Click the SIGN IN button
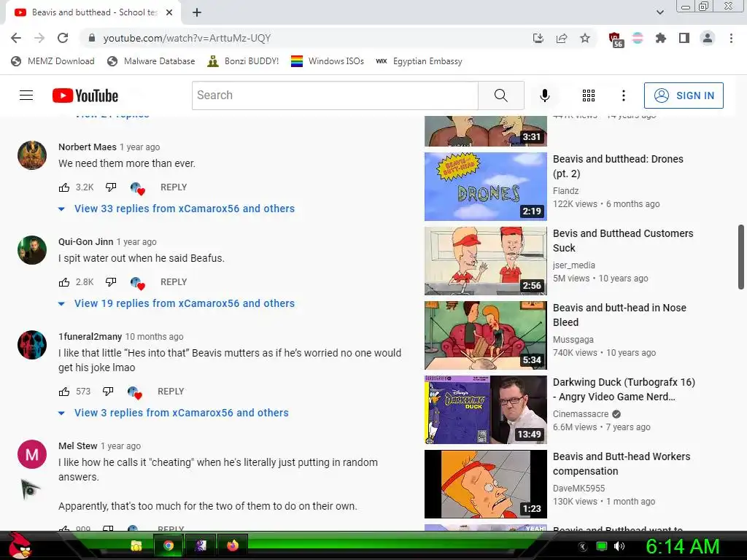This screenshot has height=560, width=747. click(x=684, y=96)
